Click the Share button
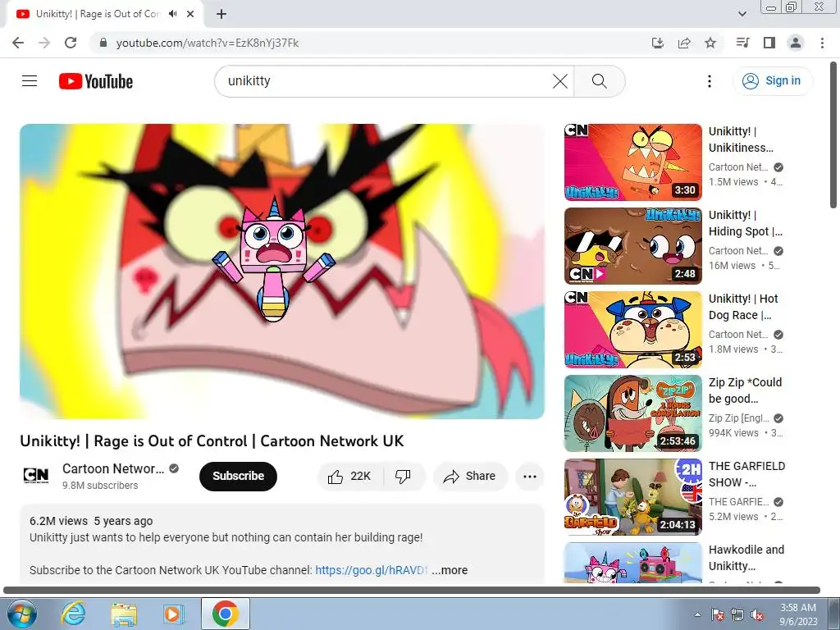Image resolution: width=840 pixels, height=630 pixels. [470, 477]
